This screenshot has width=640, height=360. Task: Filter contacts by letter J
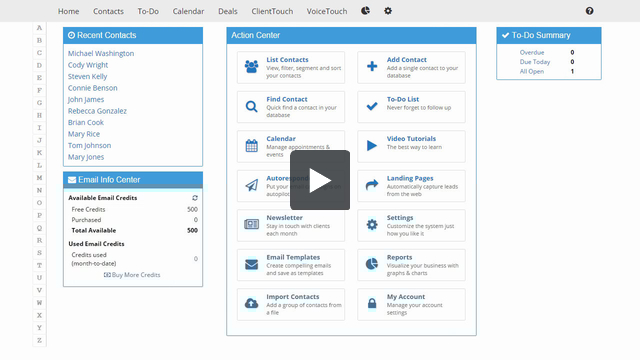(x=39, y=140)
